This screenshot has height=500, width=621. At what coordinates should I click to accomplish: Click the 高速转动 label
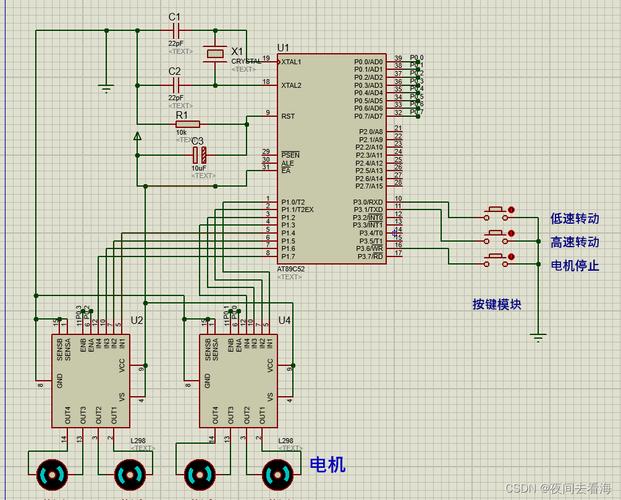[575, 242]
